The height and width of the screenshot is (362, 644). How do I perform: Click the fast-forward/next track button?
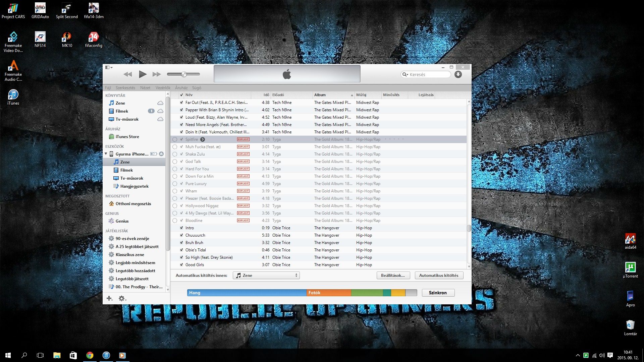click(x=157, y=74)
